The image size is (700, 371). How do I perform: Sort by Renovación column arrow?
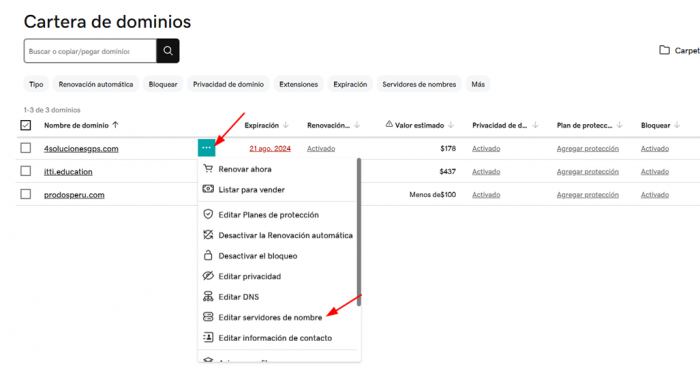click(357, 125)
